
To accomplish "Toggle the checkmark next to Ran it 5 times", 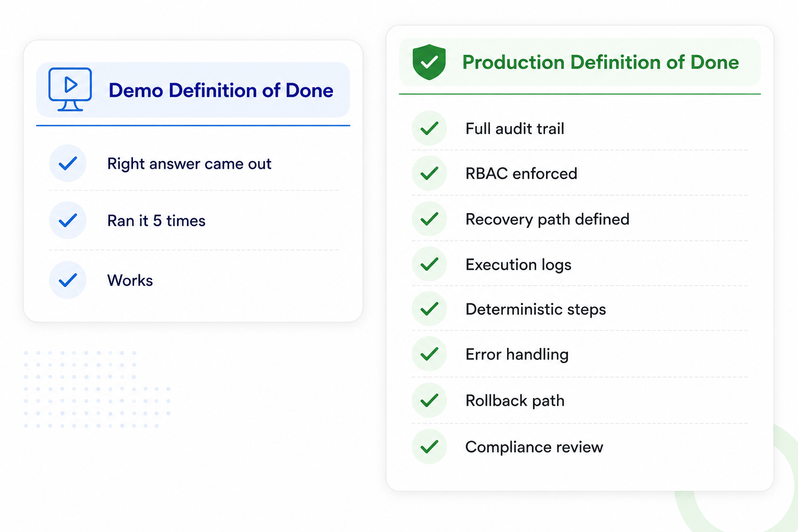I will coord(68,220).
